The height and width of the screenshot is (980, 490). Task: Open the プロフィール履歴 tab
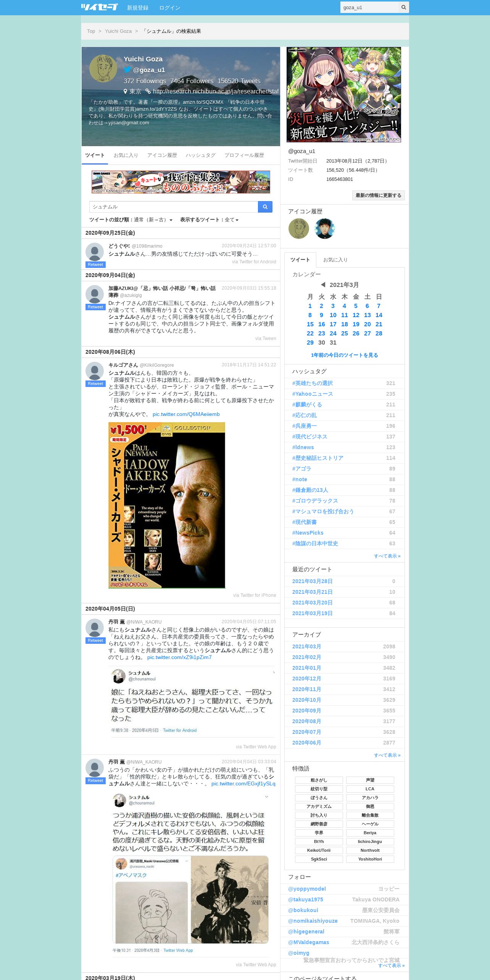(x=244, y=155)
